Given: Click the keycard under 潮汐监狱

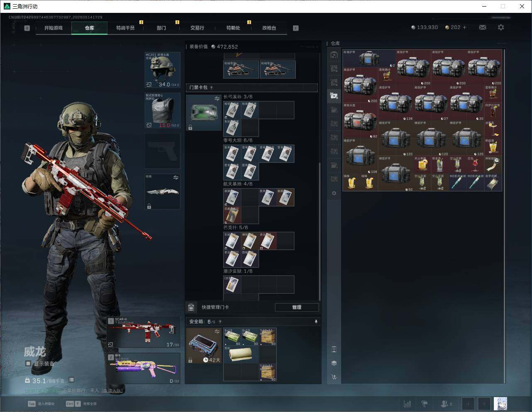Looking at the screenshot, I should pos(232,284).
